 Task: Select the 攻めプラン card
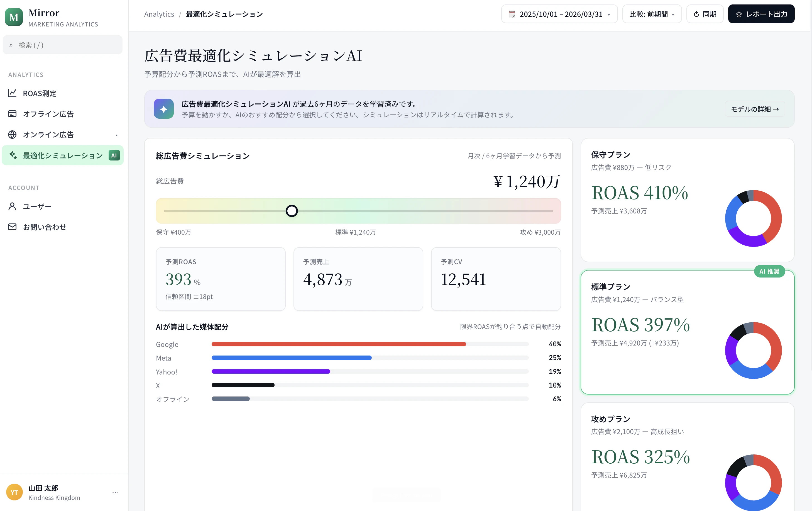click(x=687, y=457)
